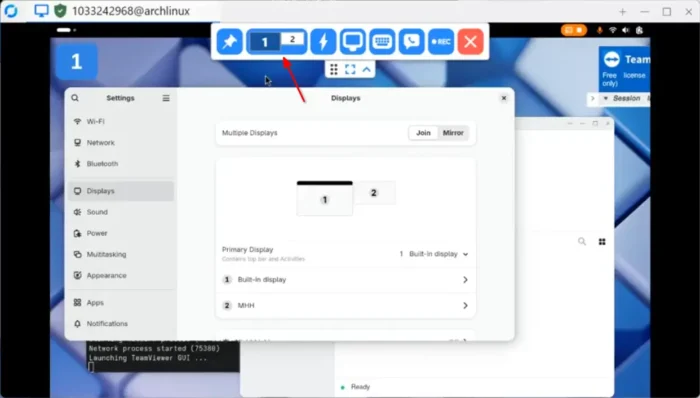Select display 2 thumbnail in the arrangement
This screenshot has height=398, width=700.
click(x=374, y=193)
